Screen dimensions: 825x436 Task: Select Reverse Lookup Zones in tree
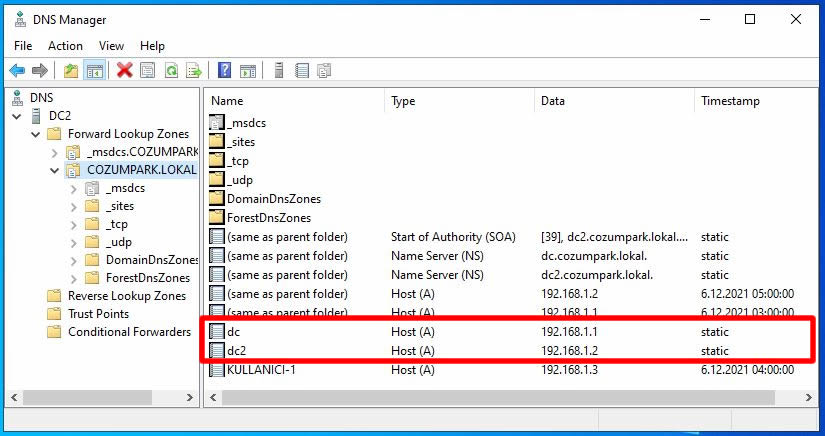(126, 296)
